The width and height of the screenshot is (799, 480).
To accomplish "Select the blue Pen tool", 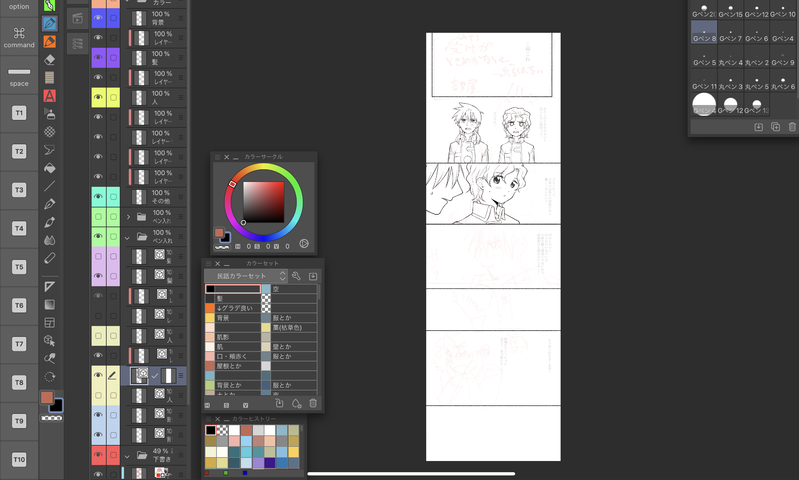I will tap(49, 23).
